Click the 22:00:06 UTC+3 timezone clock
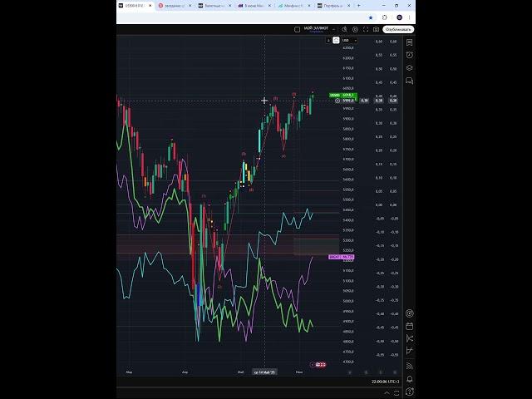Image resolution: width=532 pixels, height=399 pixels. click(x=385, y=382)
